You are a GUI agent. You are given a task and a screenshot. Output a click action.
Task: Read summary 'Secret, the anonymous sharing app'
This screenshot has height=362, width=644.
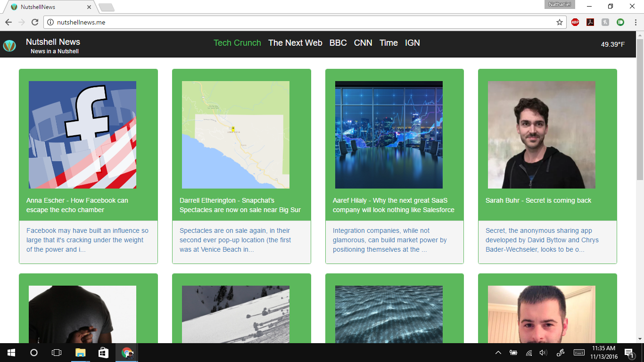[x=542, y=240]
